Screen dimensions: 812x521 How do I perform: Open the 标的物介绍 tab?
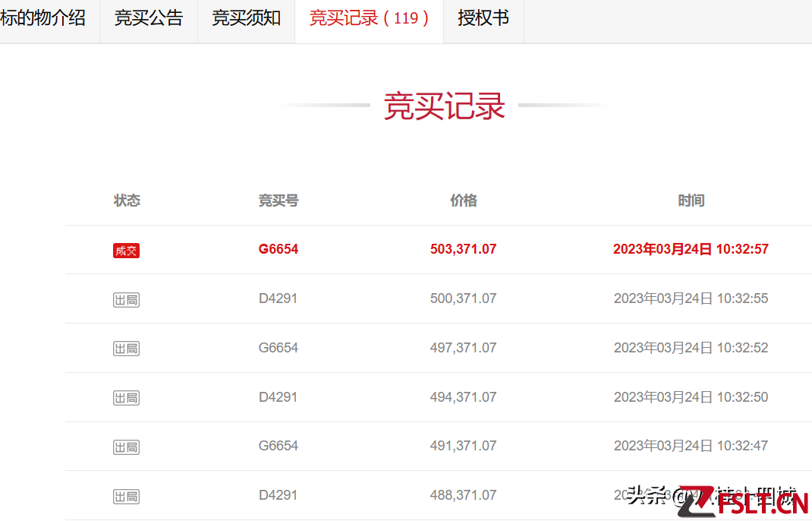(44, 18)
